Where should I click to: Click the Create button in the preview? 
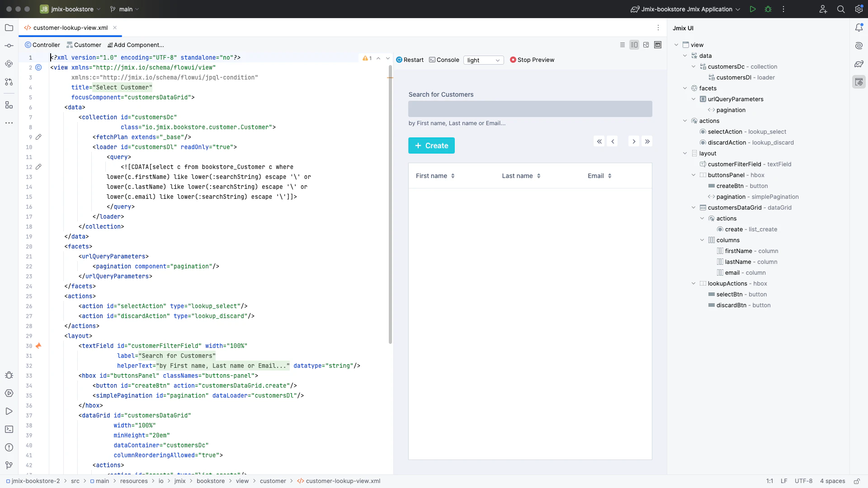(x=431, y=145)
